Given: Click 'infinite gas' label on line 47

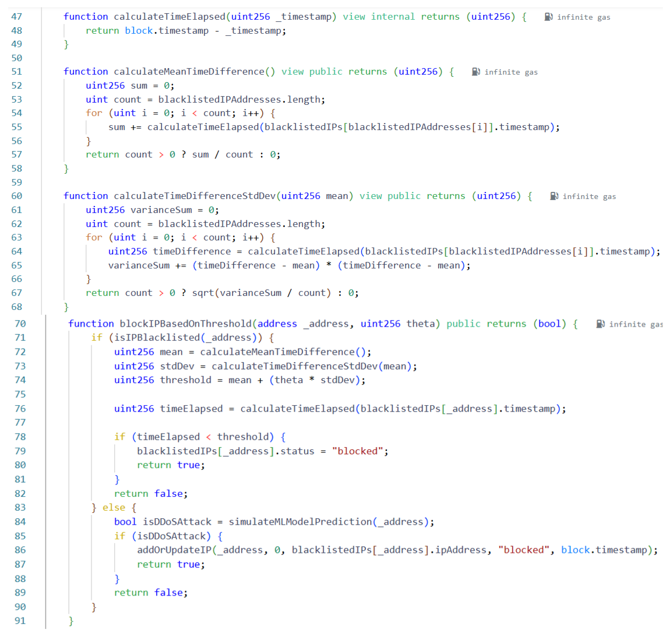Looking at the screenshot, I should point(583,17).
